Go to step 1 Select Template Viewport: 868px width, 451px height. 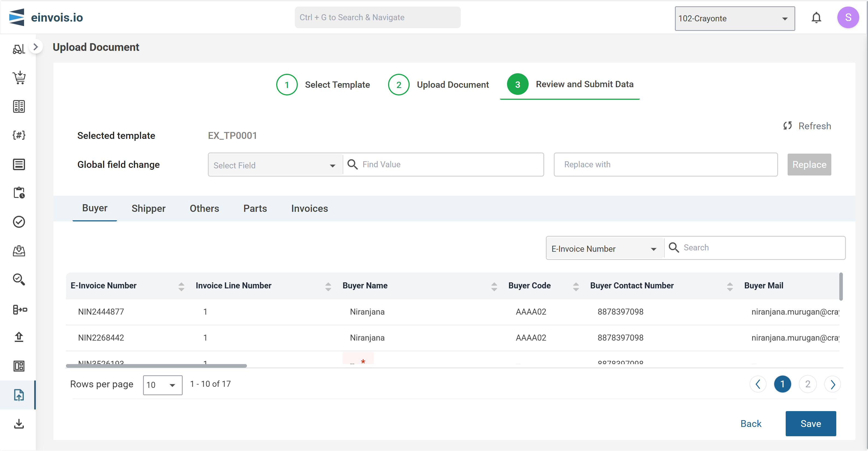point(323,84)
